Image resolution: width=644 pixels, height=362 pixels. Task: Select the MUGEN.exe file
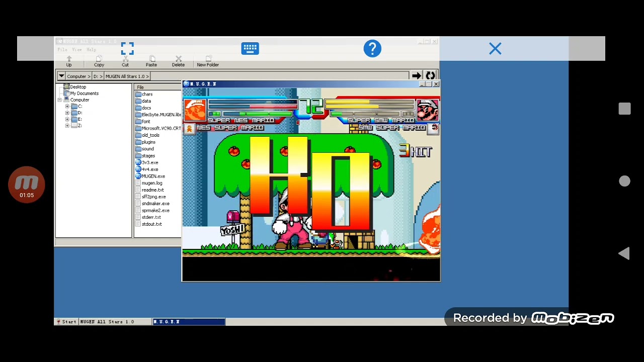tap(150, 176)
